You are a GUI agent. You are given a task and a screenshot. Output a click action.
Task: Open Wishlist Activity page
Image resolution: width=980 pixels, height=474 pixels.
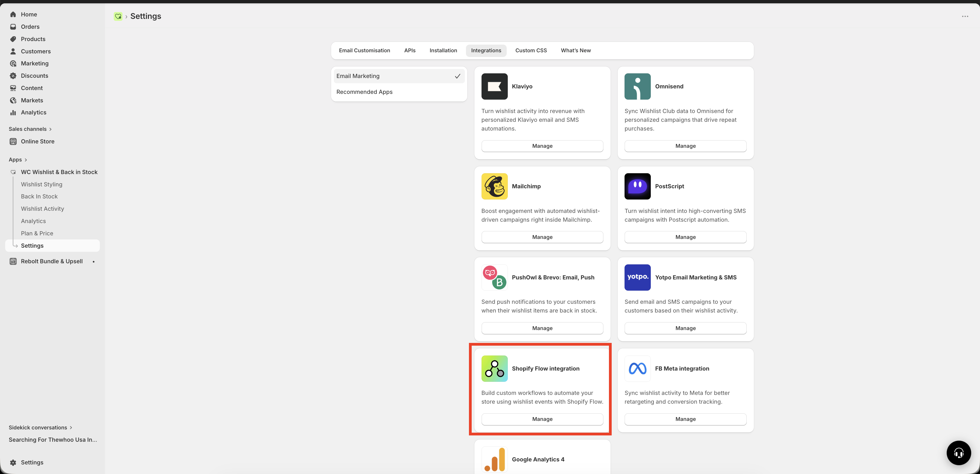[x=42, y=209]
